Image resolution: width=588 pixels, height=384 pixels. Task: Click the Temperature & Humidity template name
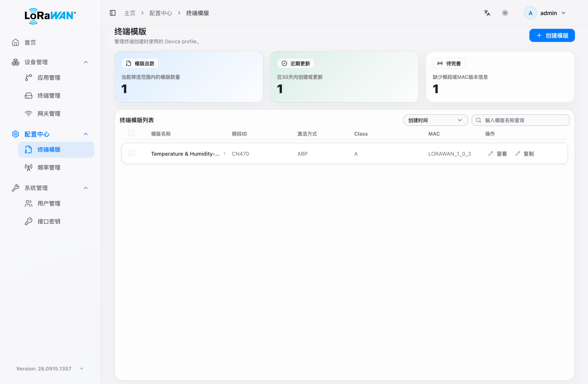coord(185,154)
